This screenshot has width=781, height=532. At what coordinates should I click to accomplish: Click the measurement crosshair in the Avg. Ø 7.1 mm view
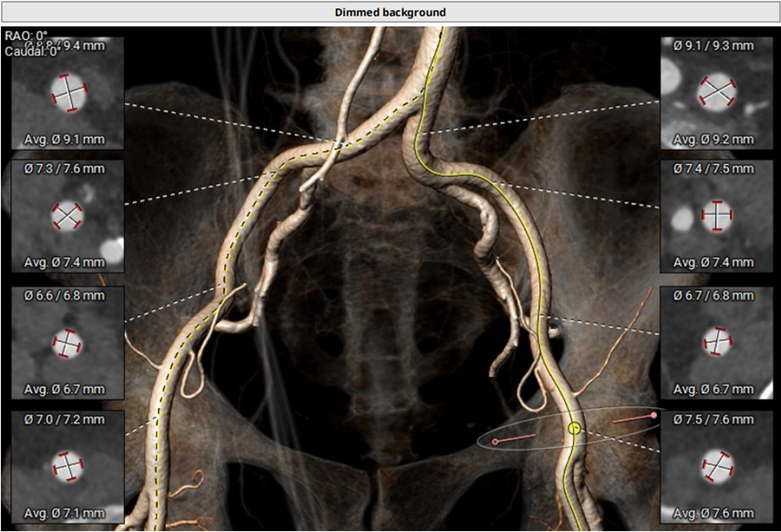coord(68,466)
